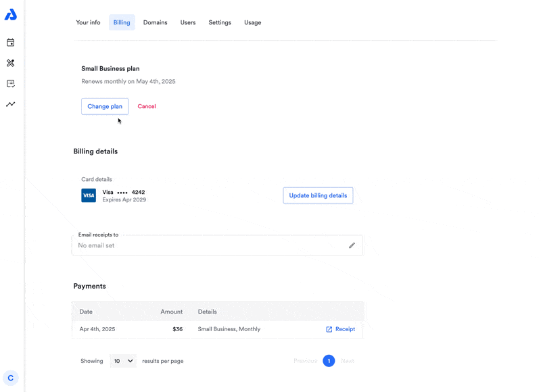The width and height of the screenshot is (541, 392).
Task: Click the external-link icon beside Receipt
Action: tap(329, 329)
